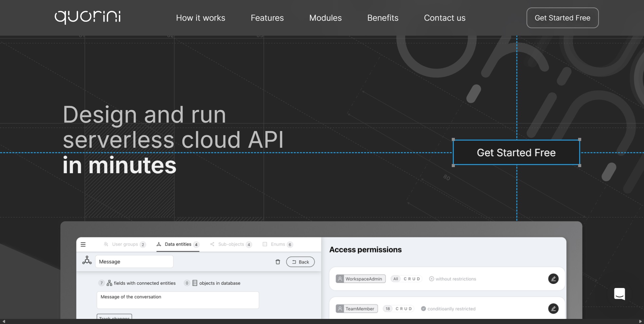Viewport: 644px width, 324px height.
Task: Click conditioanlly restricted status text
Action: pos(451,309)
